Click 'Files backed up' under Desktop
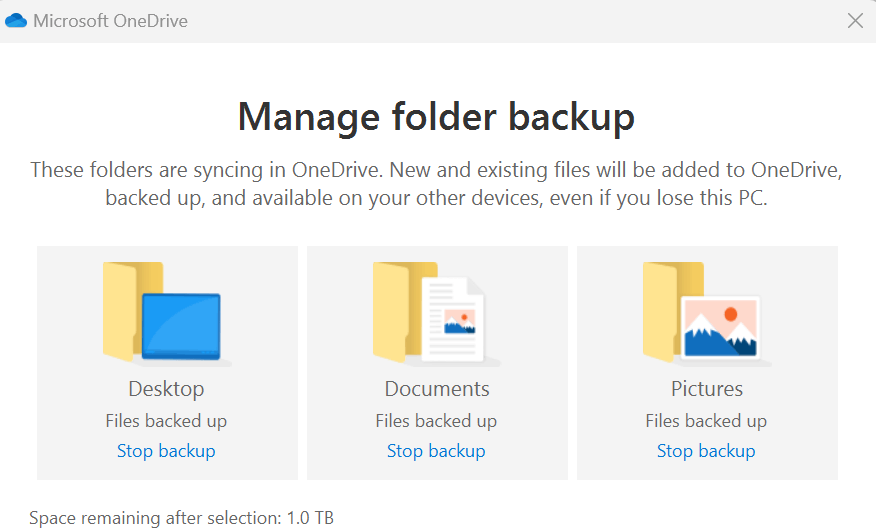 (x=166, y=421)
